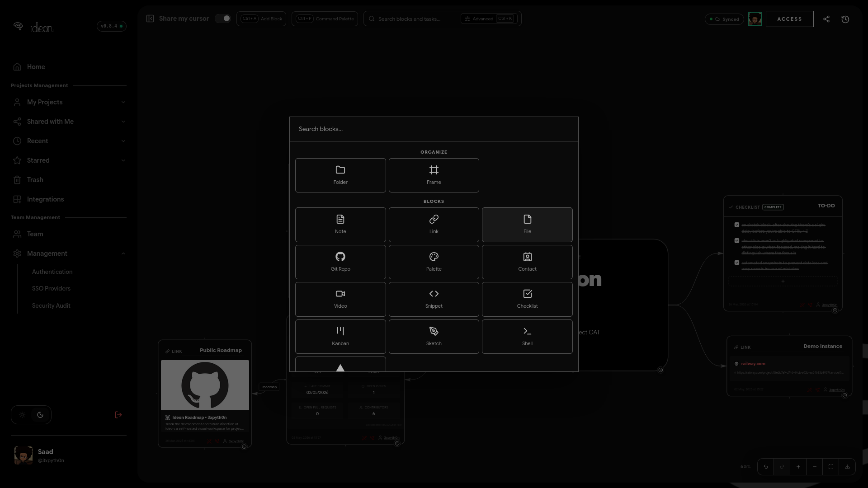Image resolution: width=868 pixels, height=488 pixels.
Task: Click the red logout icon
Action: pos(118,415)
